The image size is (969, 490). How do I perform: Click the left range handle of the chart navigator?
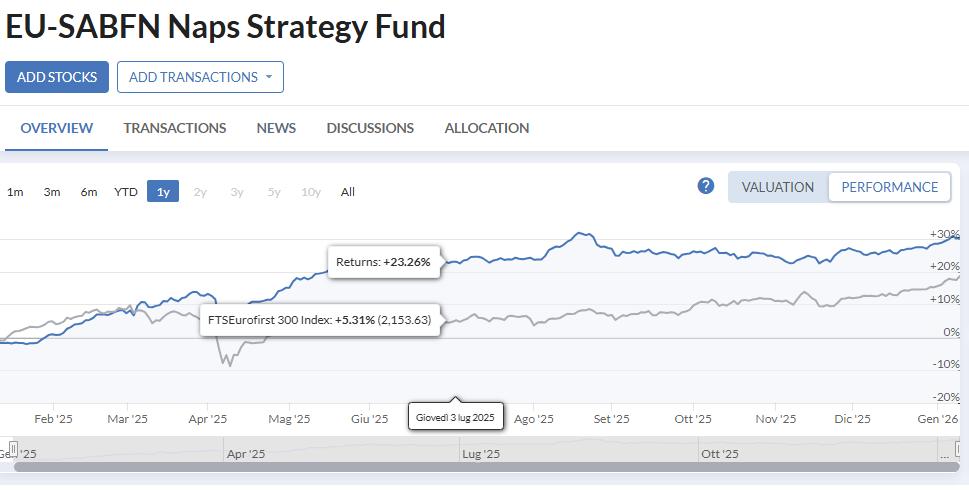coord(14,448)
